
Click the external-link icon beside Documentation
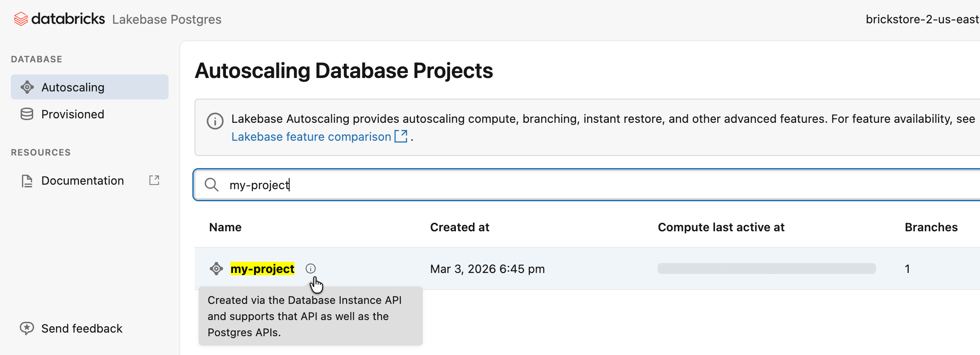point(154,180)
